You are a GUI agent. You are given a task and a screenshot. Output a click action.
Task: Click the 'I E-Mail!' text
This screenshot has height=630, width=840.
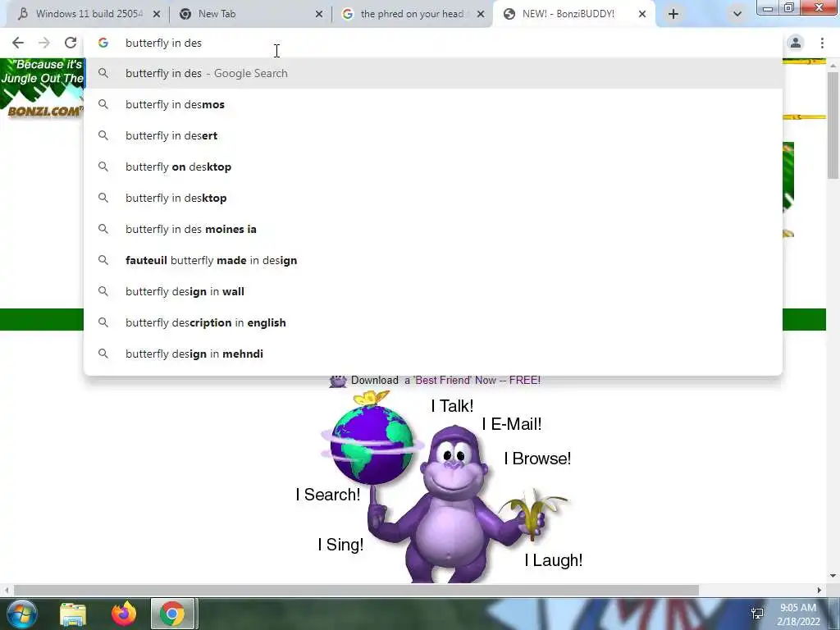(x=512, y=424)
